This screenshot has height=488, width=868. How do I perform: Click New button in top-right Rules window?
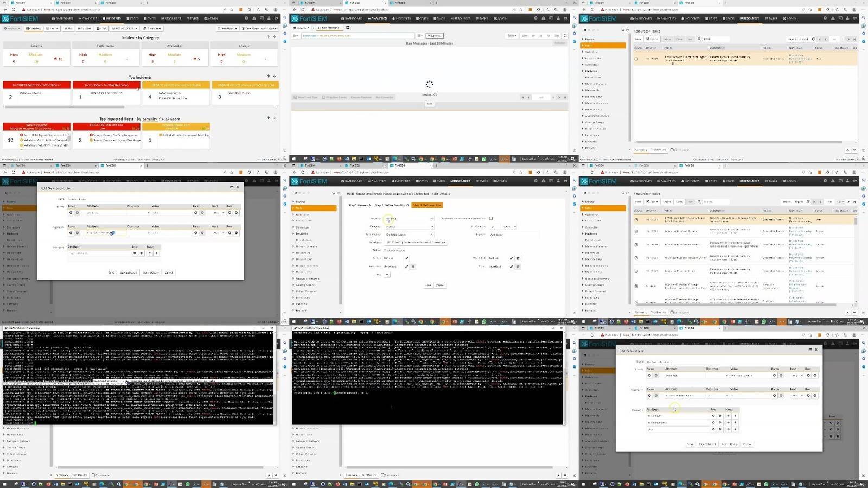[x=639, y=39]
